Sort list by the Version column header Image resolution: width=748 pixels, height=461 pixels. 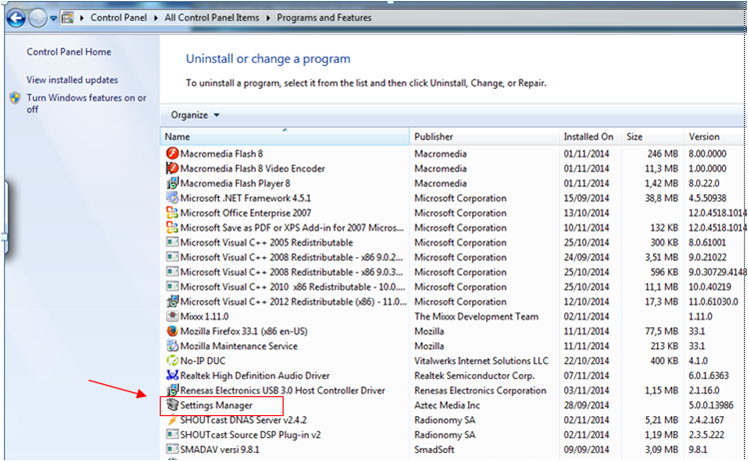point(714,136)
